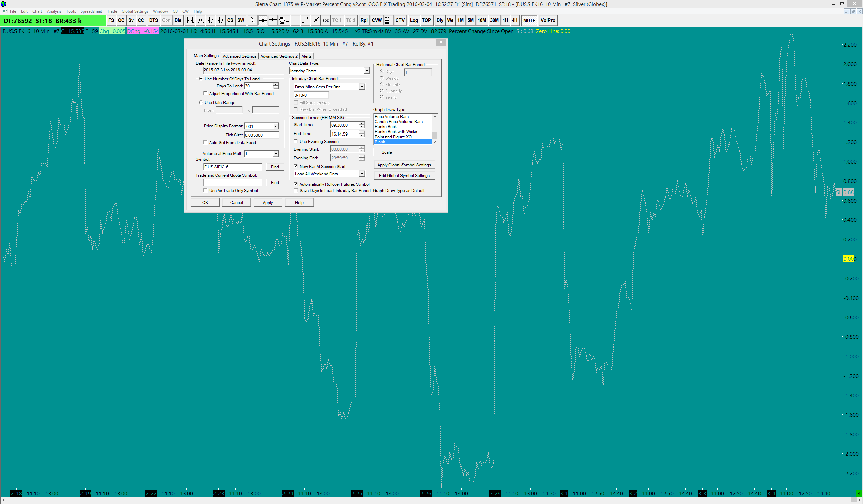Screen dimensions: 863x504
Task: Pick the abc text drawing tool
Action: 325,20
